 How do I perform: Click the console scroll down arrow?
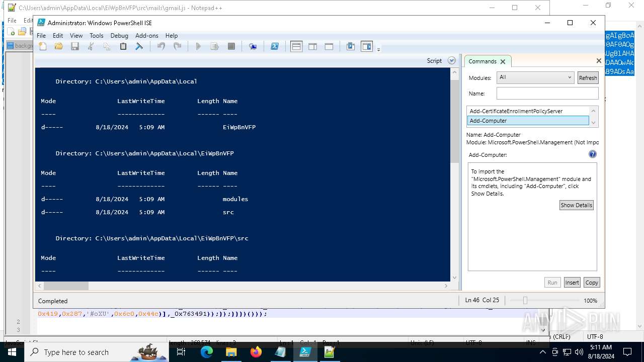pos(455,278)
